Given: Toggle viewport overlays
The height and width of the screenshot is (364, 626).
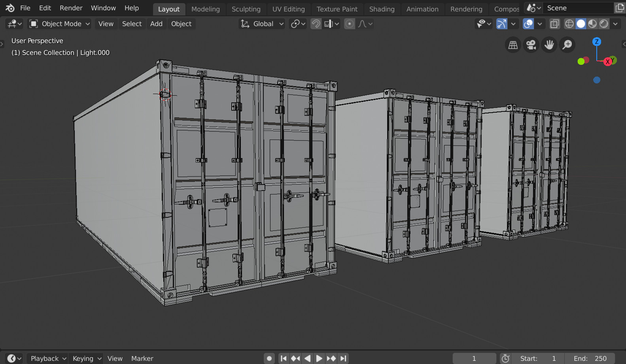Looking at the screenshot, I should click(x=528, y=24).
